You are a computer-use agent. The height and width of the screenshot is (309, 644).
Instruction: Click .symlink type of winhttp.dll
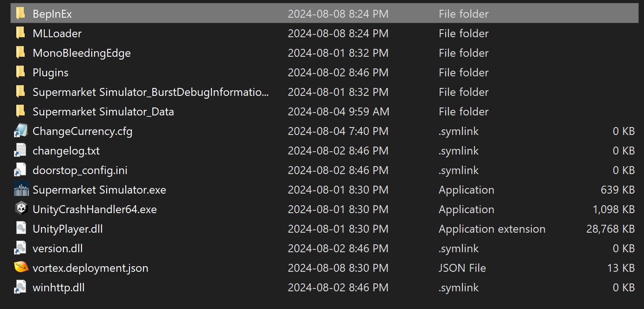point(459,288)
